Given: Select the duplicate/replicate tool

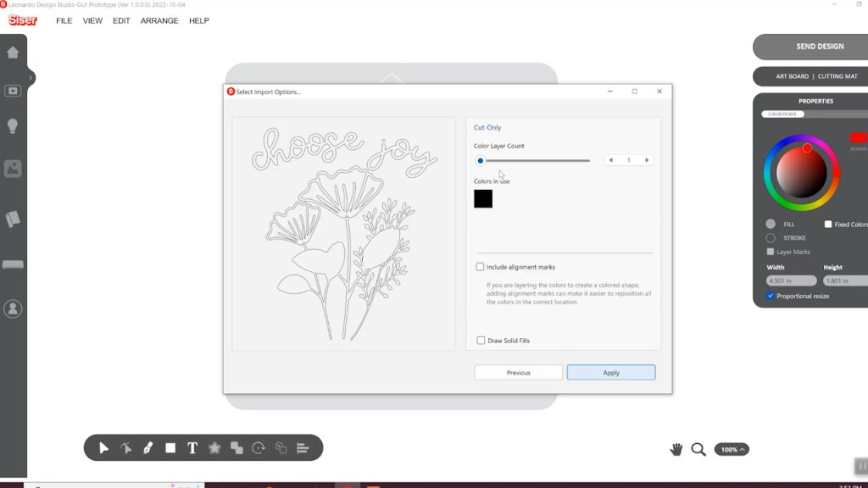Looking at the screenshot, I should pos(281,448).
